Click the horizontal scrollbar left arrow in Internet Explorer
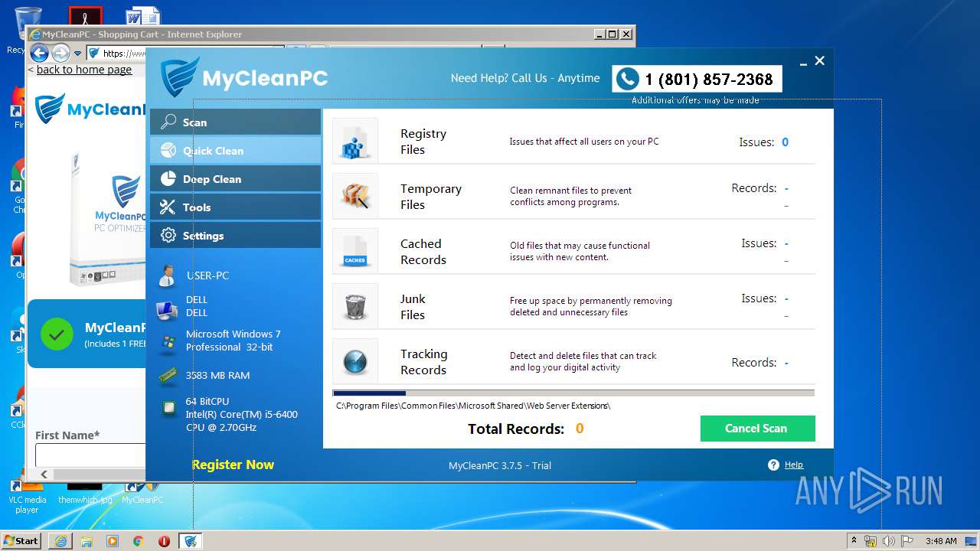Image resolution: width=980 pixels, height=551 pixels. pos(44,474)
